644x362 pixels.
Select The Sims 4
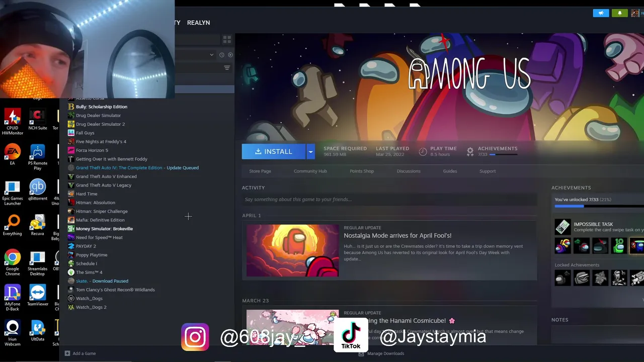pos(89,273)
